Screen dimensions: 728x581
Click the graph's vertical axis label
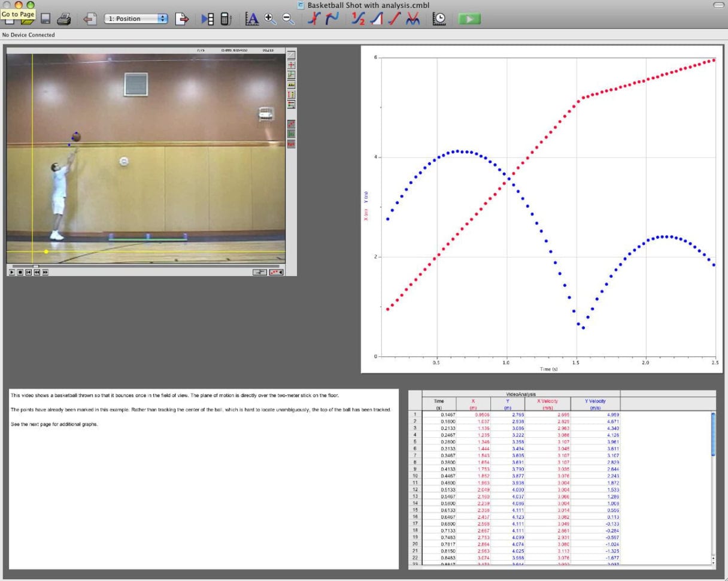[x=366, y=205]
